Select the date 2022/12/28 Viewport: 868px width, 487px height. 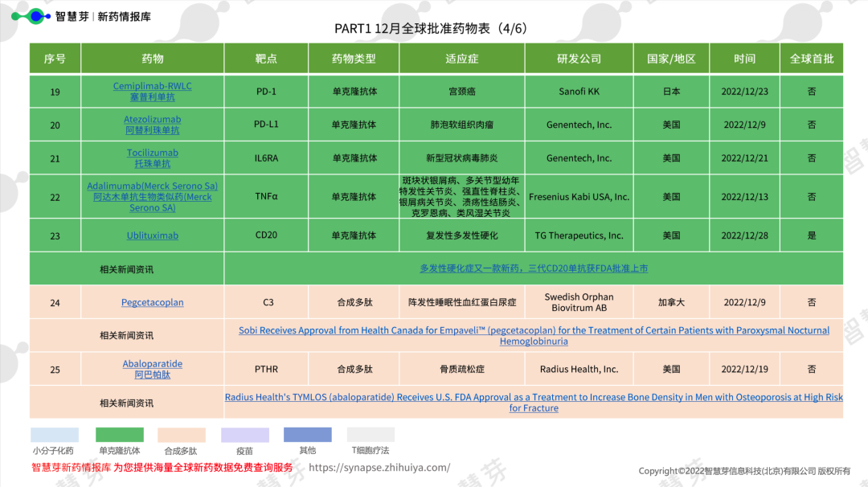[x=744, y=235]
